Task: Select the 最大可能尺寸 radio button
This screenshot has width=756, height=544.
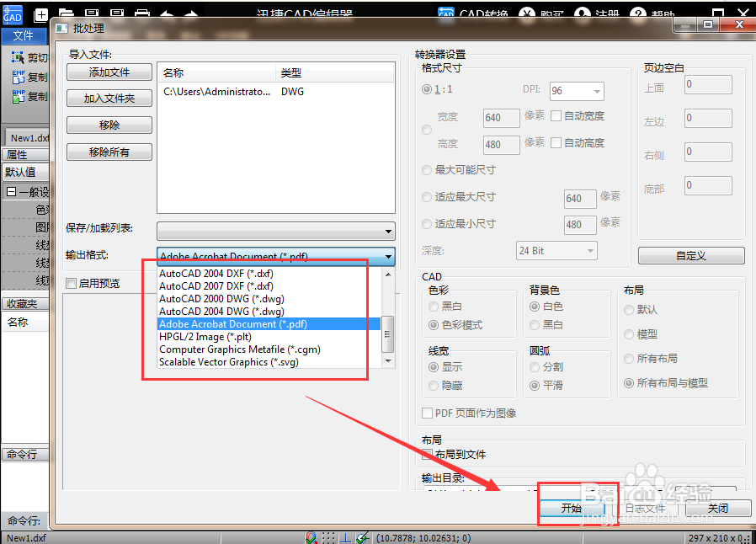Action: [427, 170]
